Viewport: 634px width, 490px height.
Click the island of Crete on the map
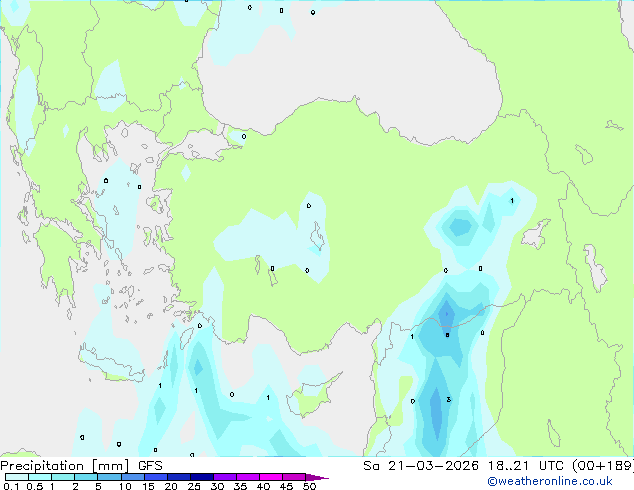click(111, 365)
